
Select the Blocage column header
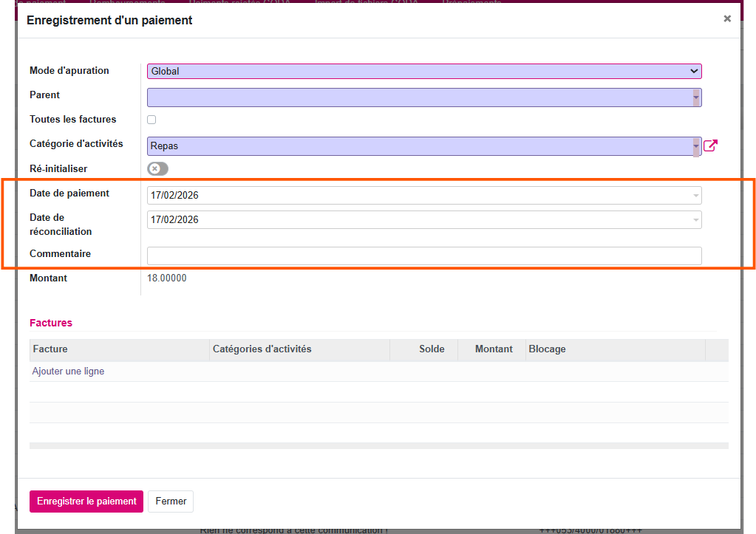(x=547, y=349)
